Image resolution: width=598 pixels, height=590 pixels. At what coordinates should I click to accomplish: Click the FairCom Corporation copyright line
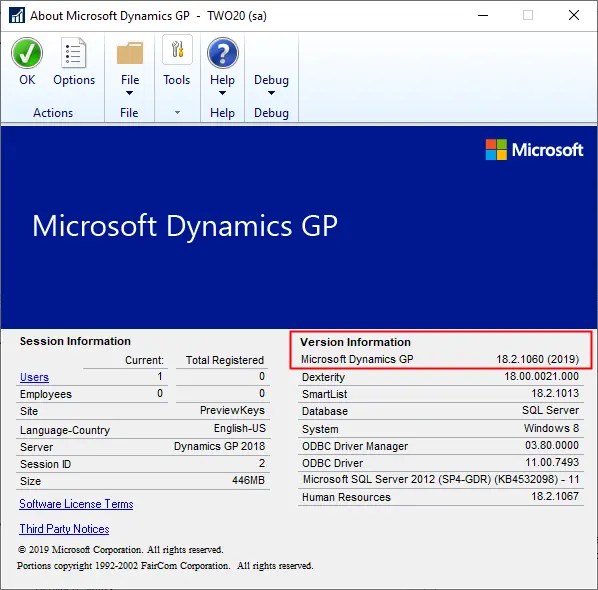tap(165, 566)
